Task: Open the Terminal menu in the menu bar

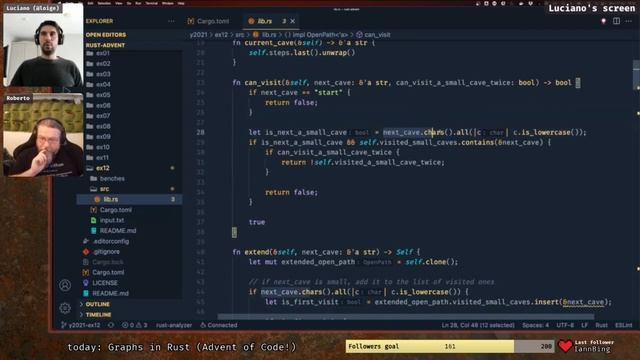Action: pos(151,3)
